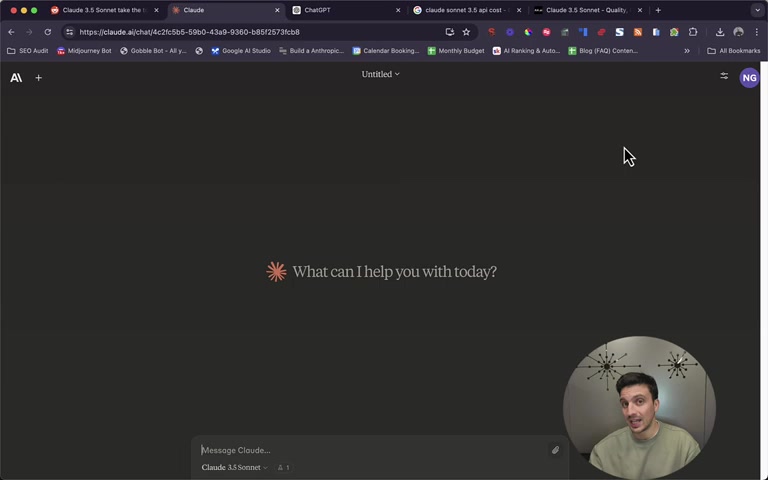This screenshot has width=768, height=480.
Task: Open the browser downloads icon
Action: tap(720, 32)
